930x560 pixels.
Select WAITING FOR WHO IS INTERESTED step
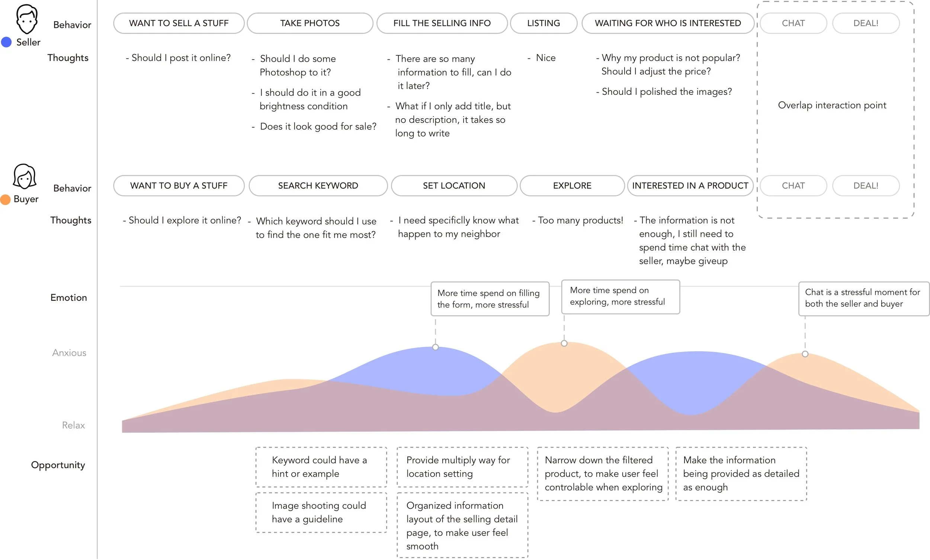[668, 23]
